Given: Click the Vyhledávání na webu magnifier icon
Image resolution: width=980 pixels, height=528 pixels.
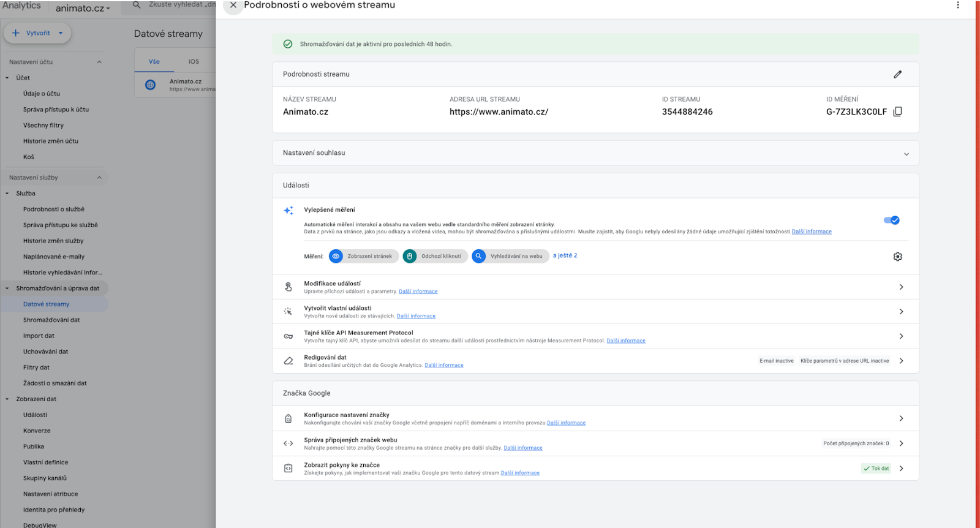Looking at the screenshot, I should click(478, 256).
